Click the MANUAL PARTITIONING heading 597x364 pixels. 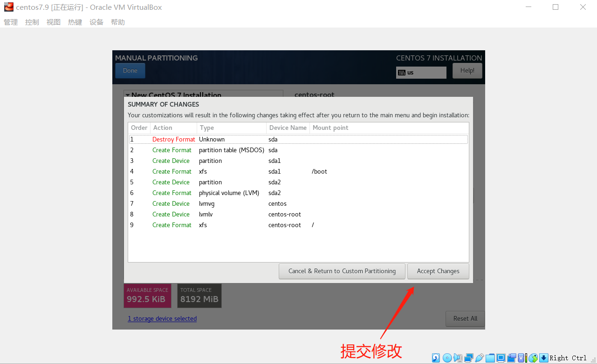pos(157,58)
